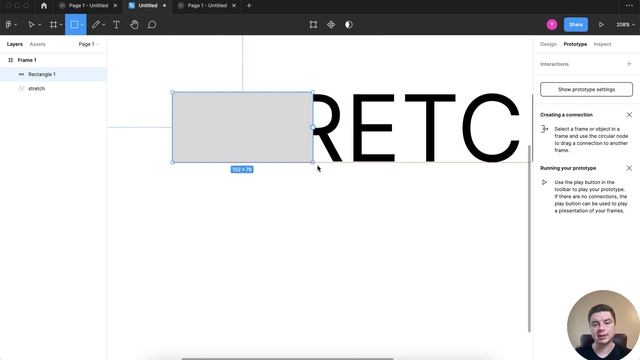This screenshot has width=640, height=360.
Task: Open the main menu dropdown arrow
Action: [x=16, y=25]
